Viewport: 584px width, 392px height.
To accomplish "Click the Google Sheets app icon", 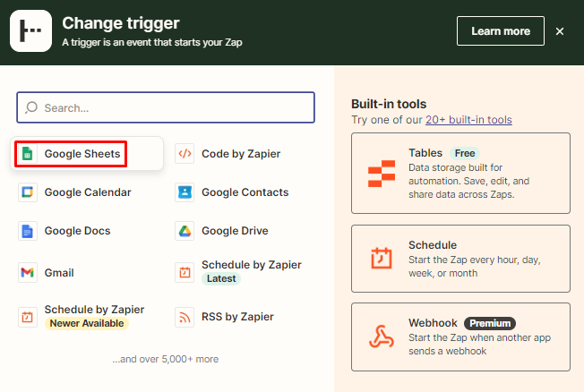I will (28, 154).
